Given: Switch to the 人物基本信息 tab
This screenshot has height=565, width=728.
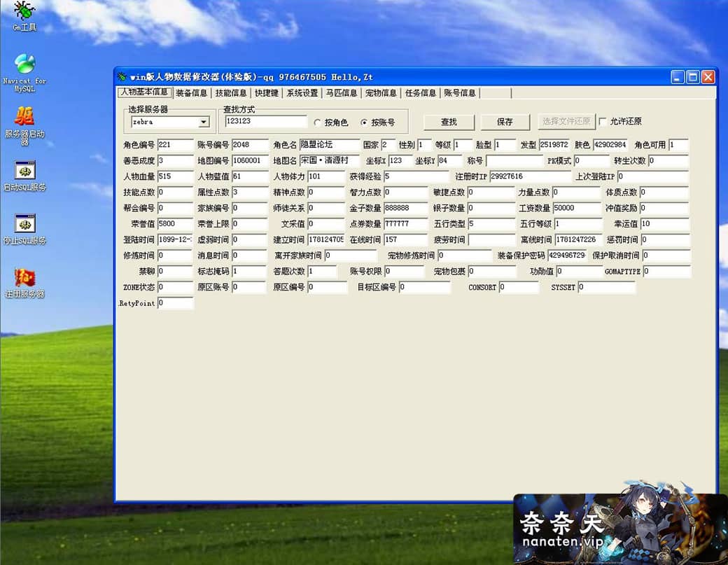Looking at the screenshot, I should click(144, 92).
